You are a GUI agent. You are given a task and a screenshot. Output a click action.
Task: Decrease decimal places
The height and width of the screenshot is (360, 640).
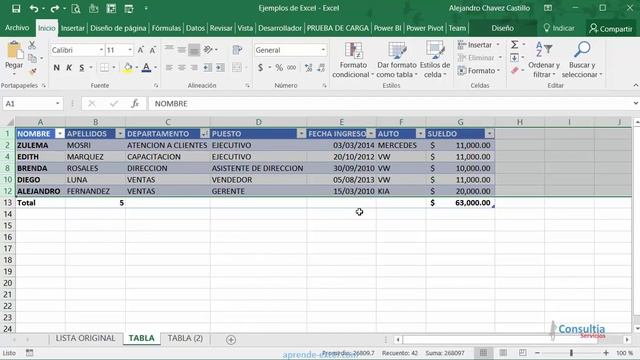[322, 67]
